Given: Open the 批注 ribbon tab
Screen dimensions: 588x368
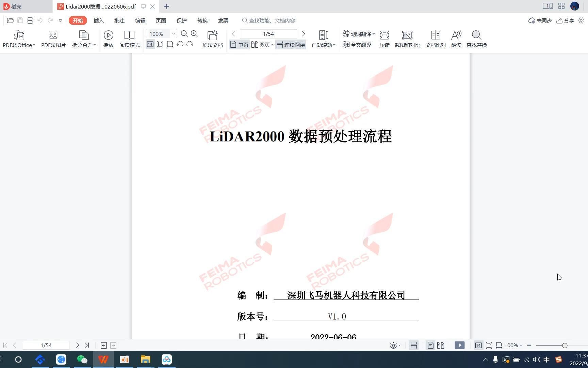Looking at the screenshot, I should coord(119,20).
